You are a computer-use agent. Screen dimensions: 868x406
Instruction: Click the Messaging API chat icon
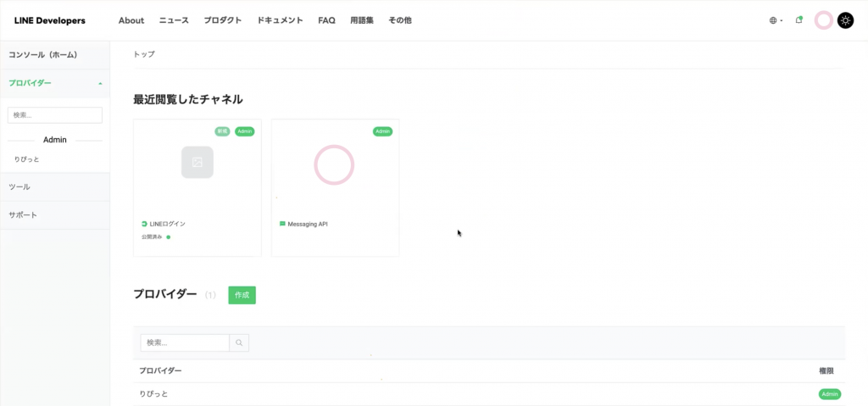[282, 224]
